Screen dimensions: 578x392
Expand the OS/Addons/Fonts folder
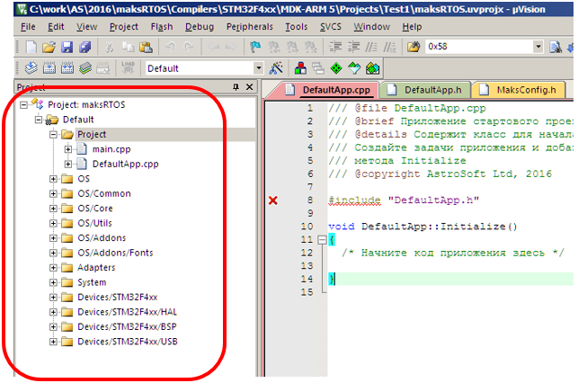click(53, 253)
